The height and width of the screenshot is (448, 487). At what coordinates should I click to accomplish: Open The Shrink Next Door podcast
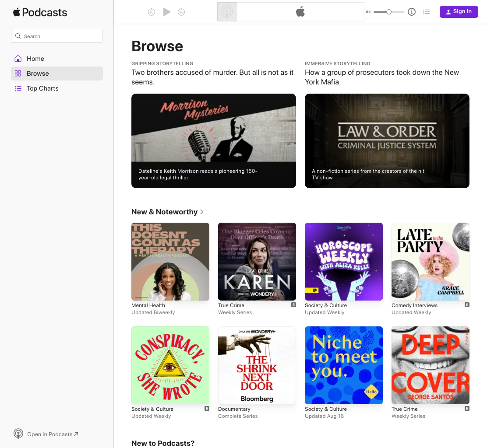click(x=257, y=365)
